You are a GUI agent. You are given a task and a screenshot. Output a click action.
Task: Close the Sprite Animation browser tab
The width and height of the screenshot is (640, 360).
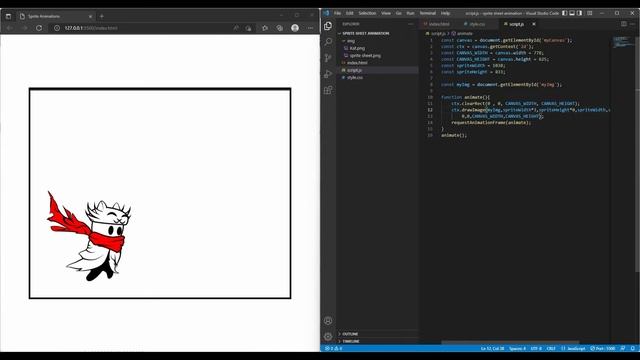[x=90, y=16]
